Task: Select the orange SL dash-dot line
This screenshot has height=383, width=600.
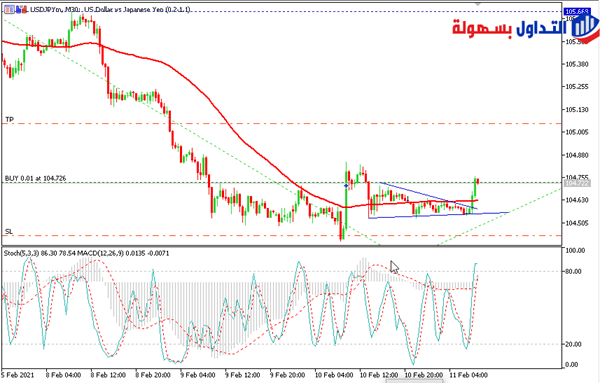Action: click(282, 236)
